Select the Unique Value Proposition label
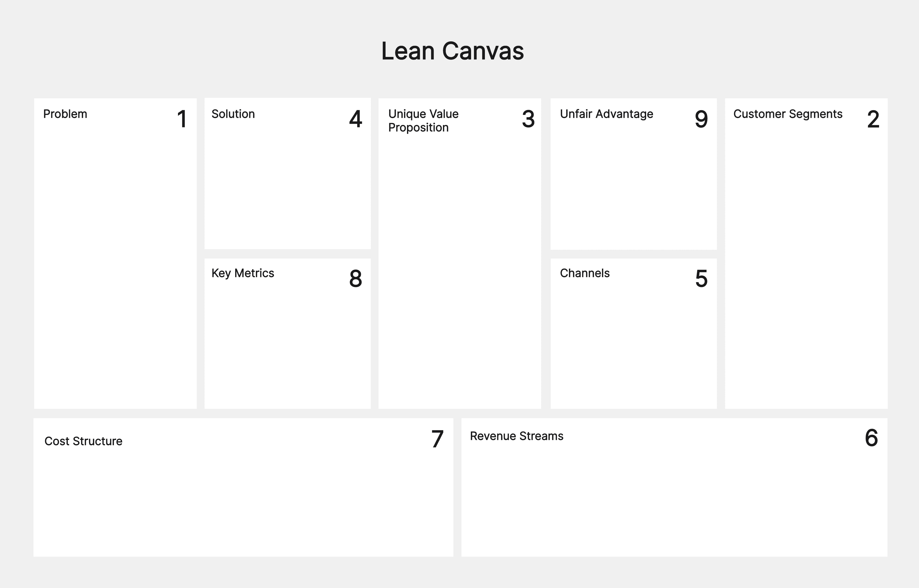 (423, 121)
